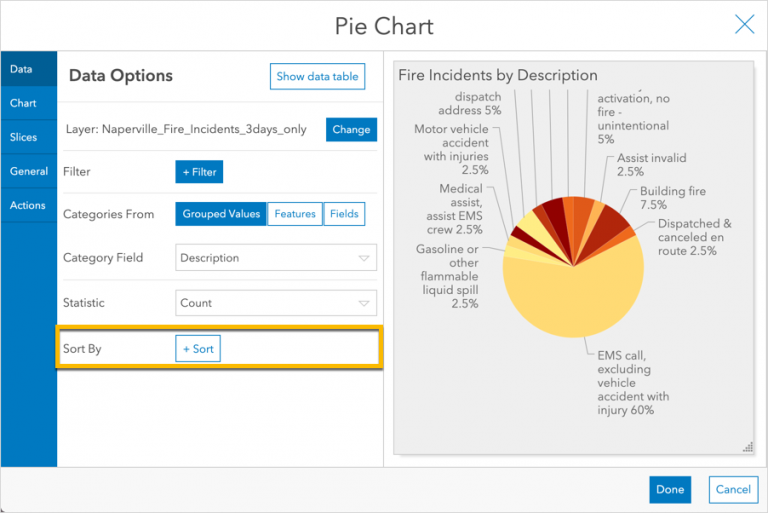Choose Fields as category source
The image size is (768, 513).
[345, 214]
